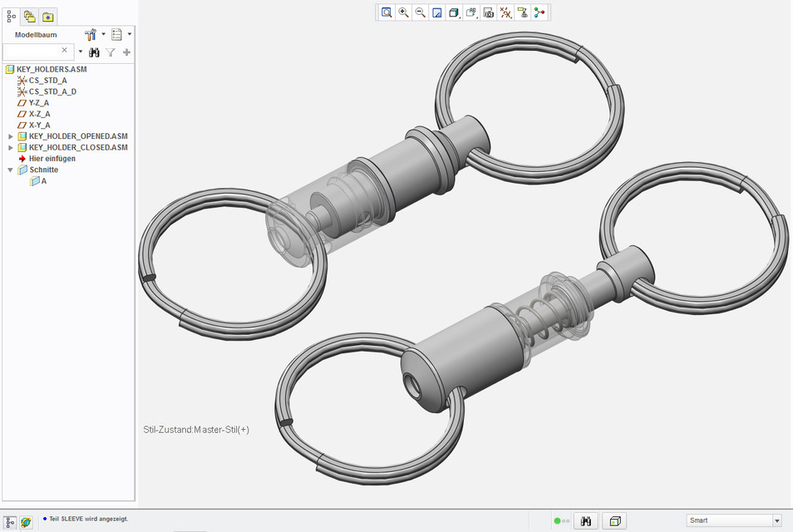Click the Saved View List camera icon
The image size is (793, 532).
click(x=489, y=12)
